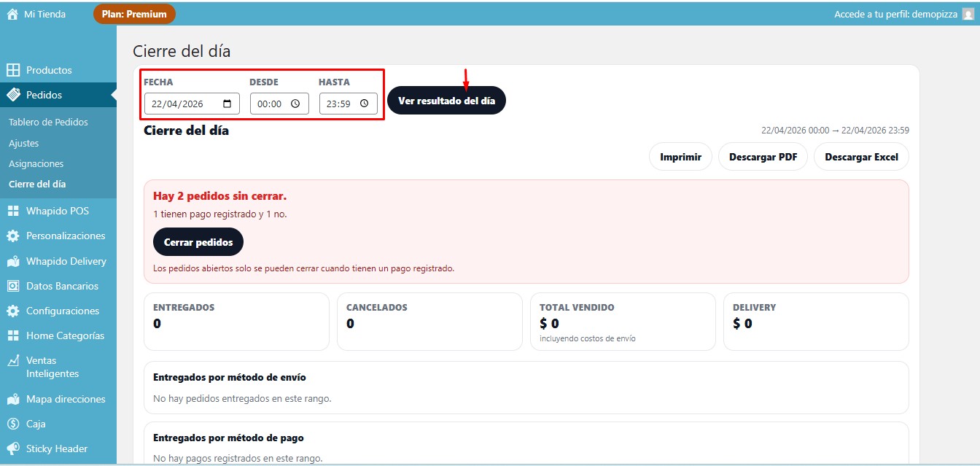The height and width of the screenshot is (466, 980).
Task: Click the Imprimir button
Action: coord(680,157)
